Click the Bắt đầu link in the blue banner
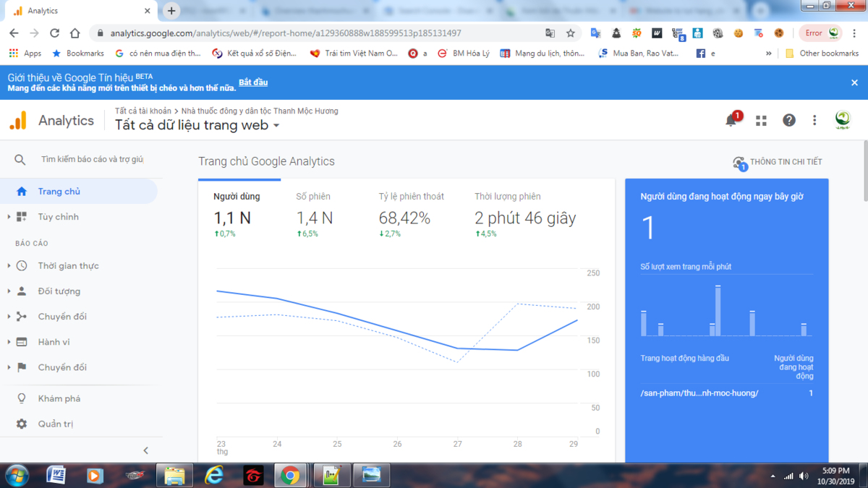The width and height of the screenshot is (868, 488). tap(253, 82)
